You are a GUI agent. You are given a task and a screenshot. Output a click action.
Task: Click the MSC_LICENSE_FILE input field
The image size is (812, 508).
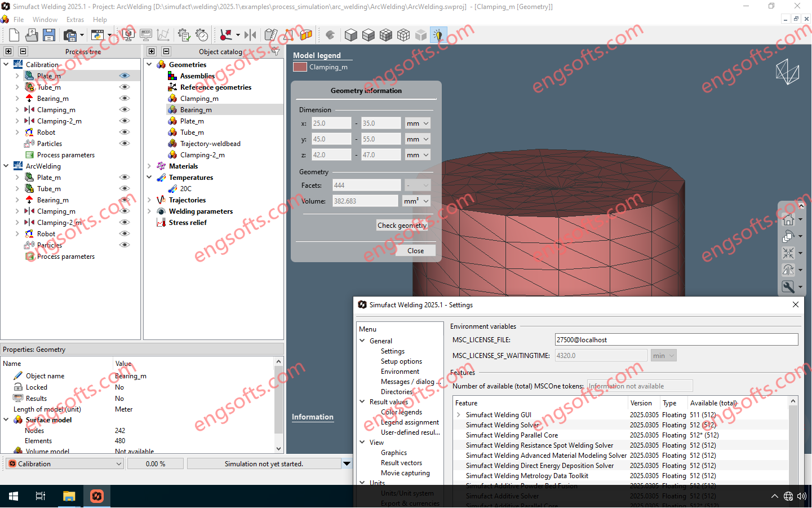676,339
